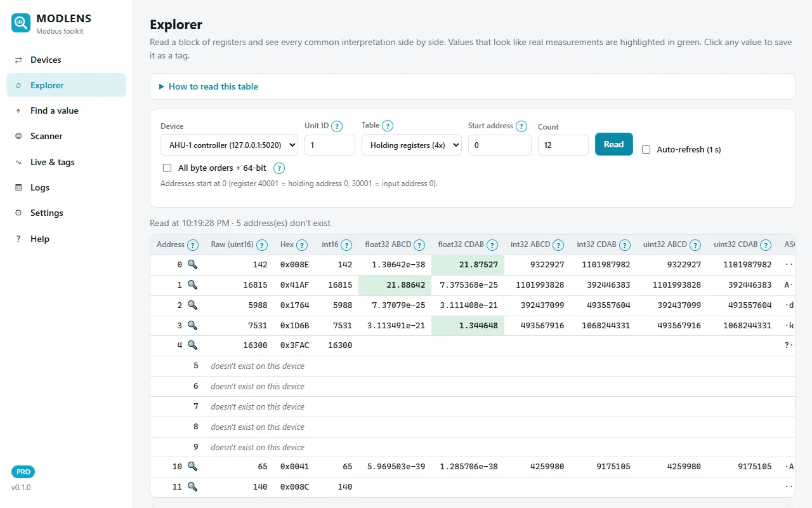Open the Logs page
812x508 pixels.
(66, 187)
